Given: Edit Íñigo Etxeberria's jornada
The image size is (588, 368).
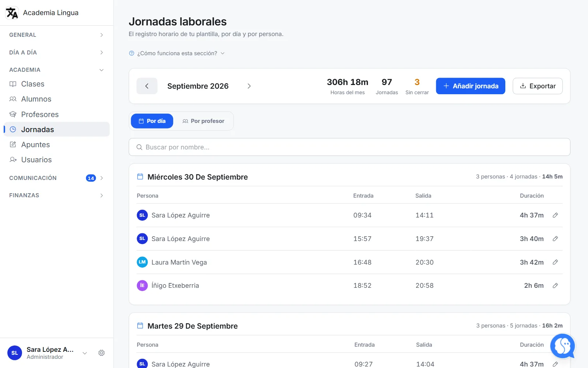Looking at the screenshot, I should (555, 286).
